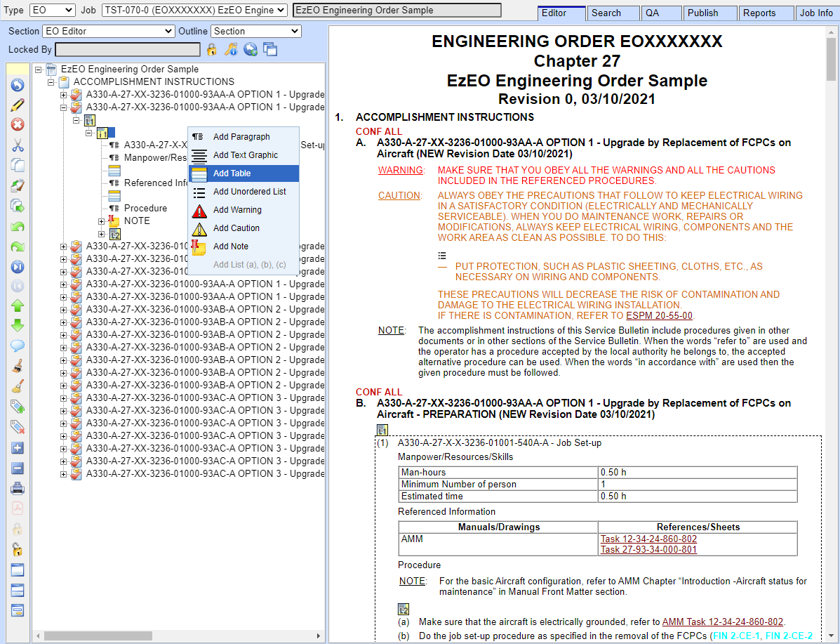Click the pencil edit icon
This screenshot has width=840, height=644.
18,105
